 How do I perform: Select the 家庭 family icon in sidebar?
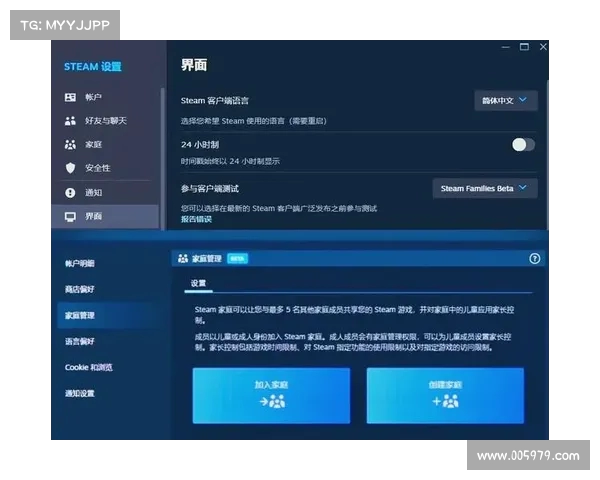tap(70, 145)
